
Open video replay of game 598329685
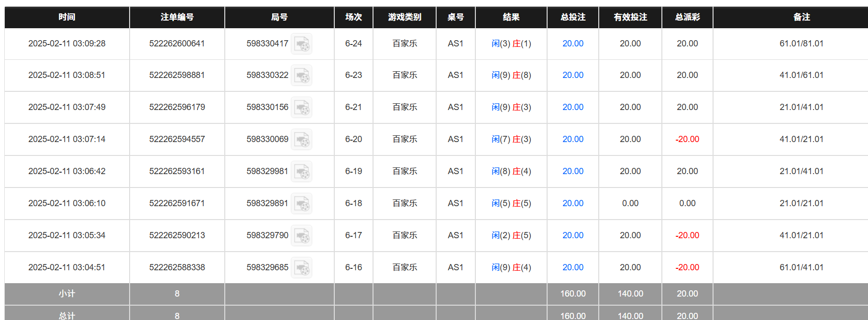(x=302, y=267)
